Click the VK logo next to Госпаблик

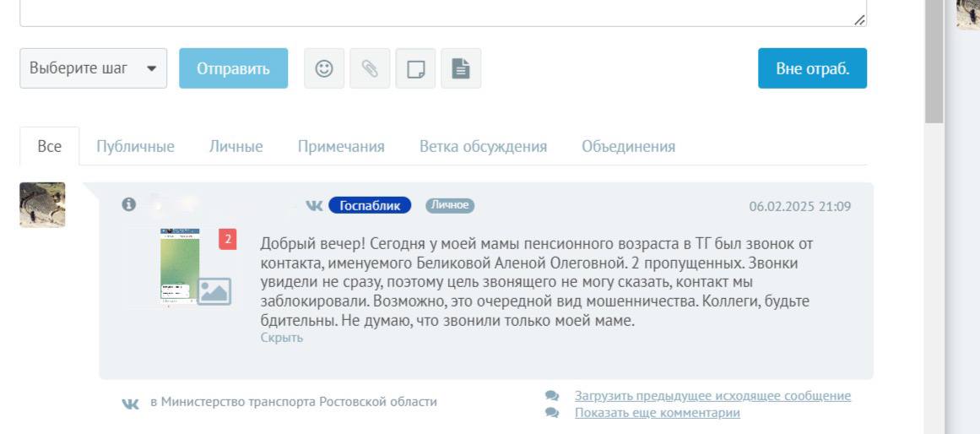coord(314,205)
